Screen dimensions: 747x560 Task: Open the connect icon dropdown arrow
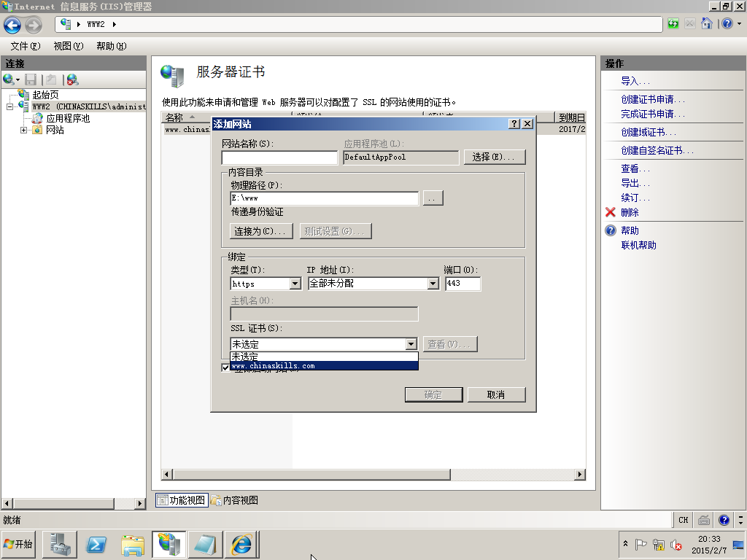[x=18, y=79]
